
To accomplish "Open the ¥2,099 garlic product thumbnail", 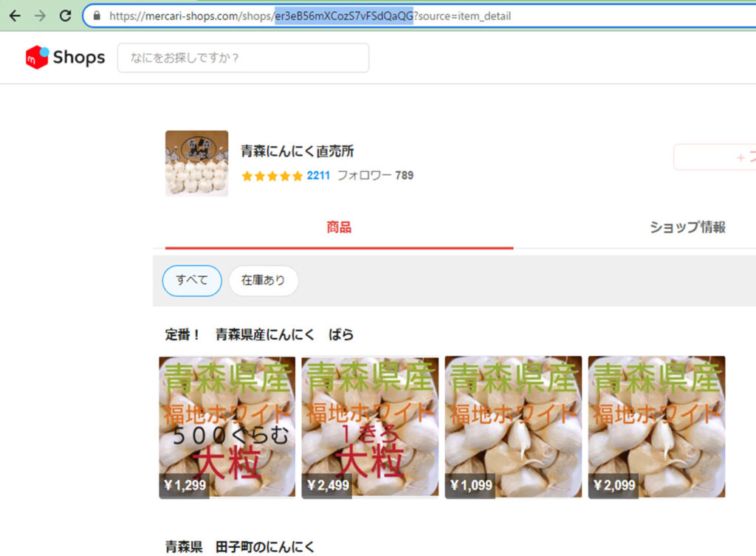I will coord(656,427).
